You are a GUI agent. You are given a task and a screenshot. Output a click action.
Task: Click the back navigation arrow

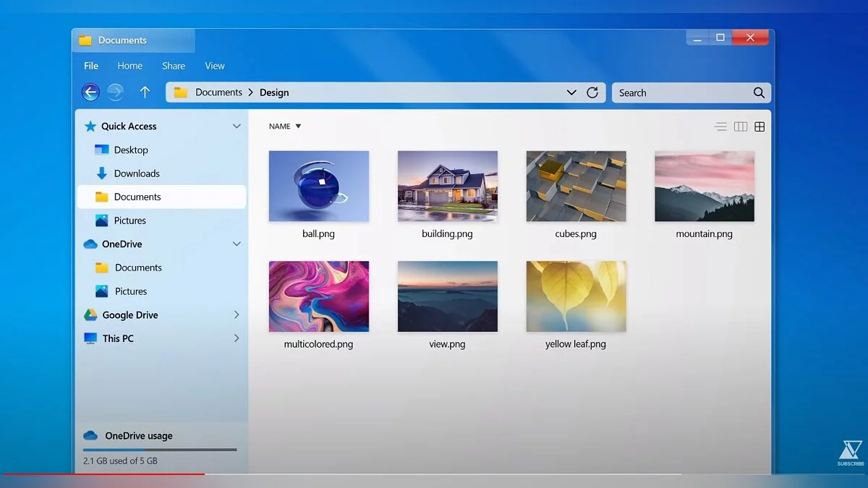pos(90,92)
